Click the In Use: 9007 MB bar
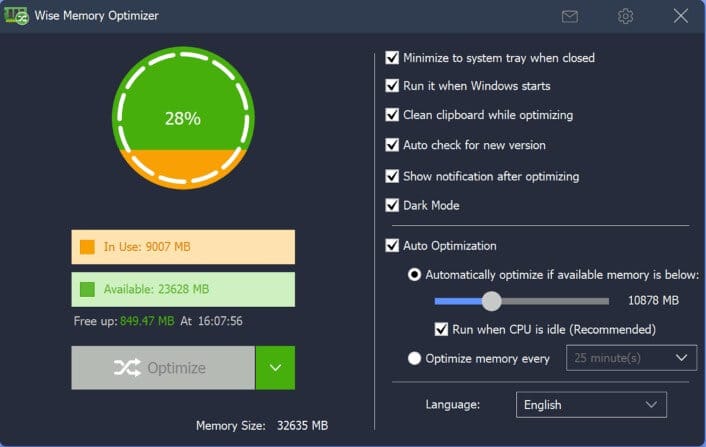The image size is (706, 447). coord(183,247)
